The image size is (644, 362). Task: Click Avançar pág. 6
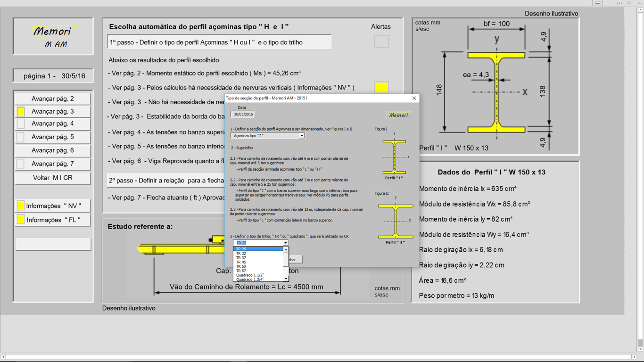[53, 150]
